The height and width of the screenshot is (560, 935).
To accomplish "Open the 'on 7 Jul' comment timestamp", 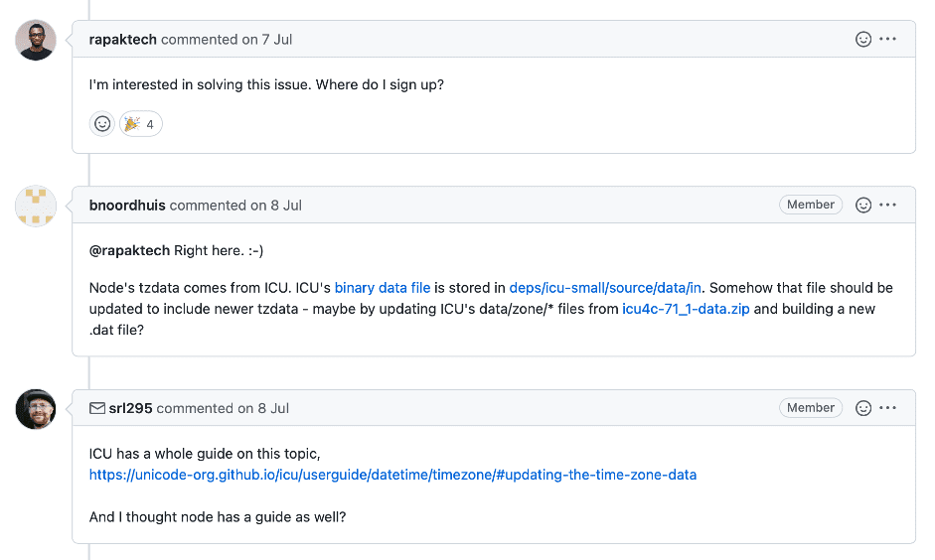I will [x=266, y=40].
